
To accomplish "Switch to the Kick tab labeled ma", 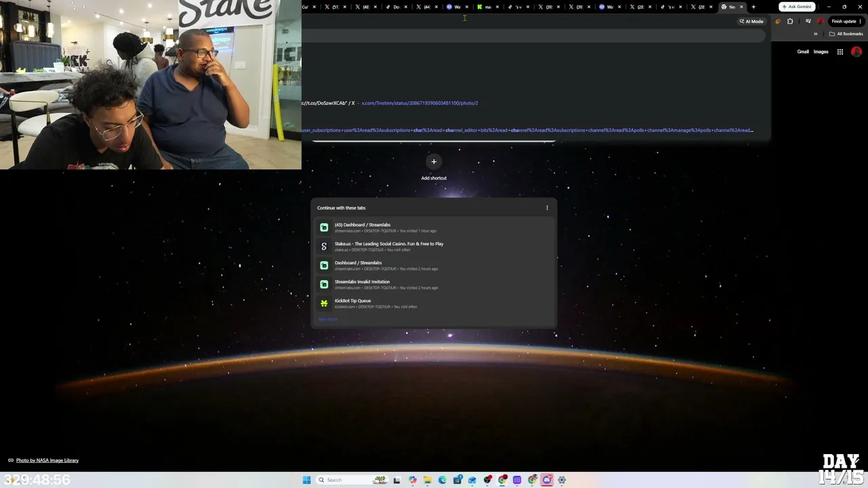I will (488, 7).
